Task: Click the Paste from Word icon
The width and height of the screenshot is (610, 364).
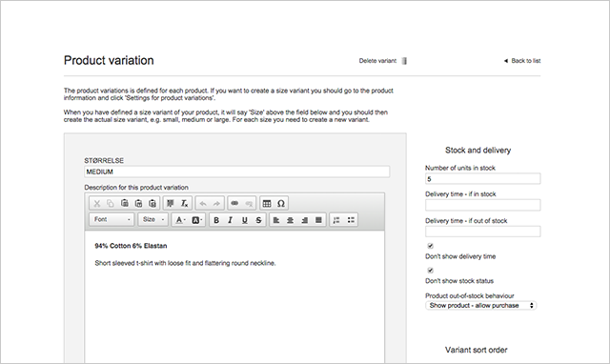Action: 152,203
